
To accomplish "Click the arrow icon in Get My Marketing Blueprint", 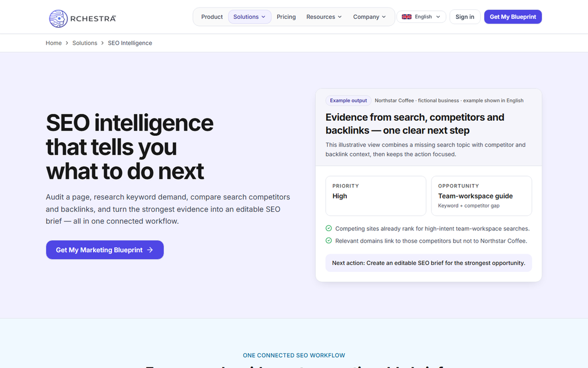I will [150, 250].
